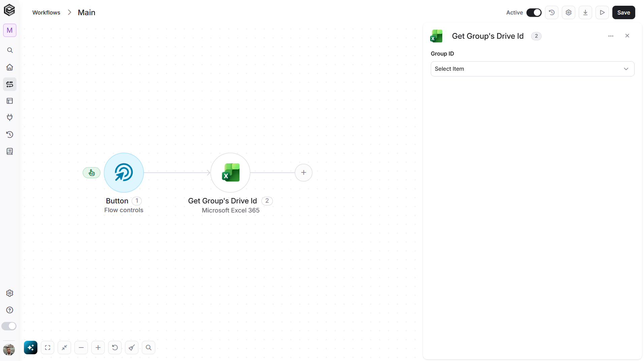644x361 pixels.
Task: Open the help question mark icon
Action: [10, 310]
